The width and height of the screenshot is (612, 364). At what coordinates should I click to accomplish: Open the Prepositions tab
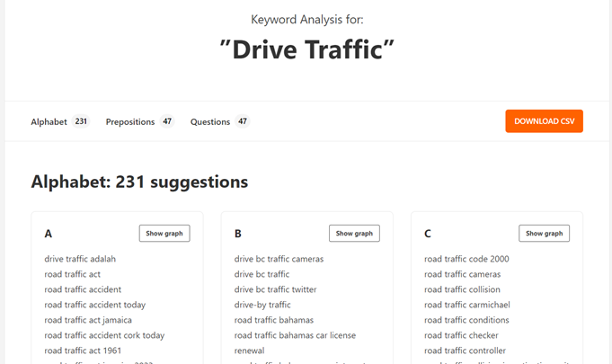click(x=129, y=121)
